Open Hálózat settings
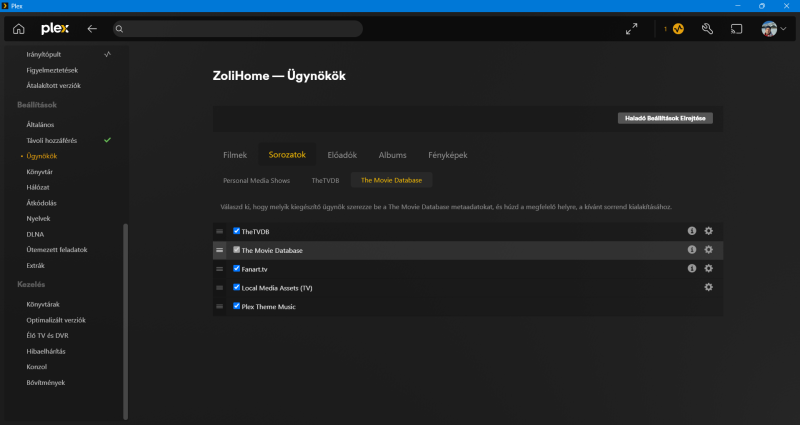Screen dimensions: 800x425 point(38,187)
